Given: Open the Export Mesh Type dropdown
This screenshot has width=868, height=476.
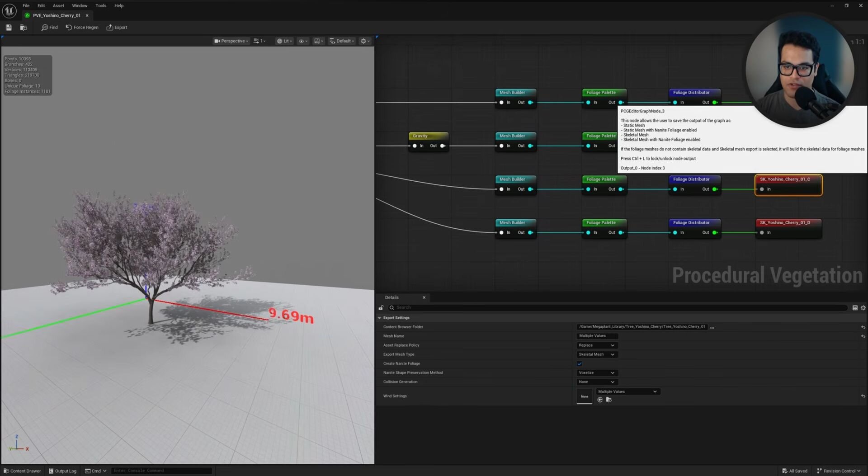Looking at the screenshot, I should point(597,354).
